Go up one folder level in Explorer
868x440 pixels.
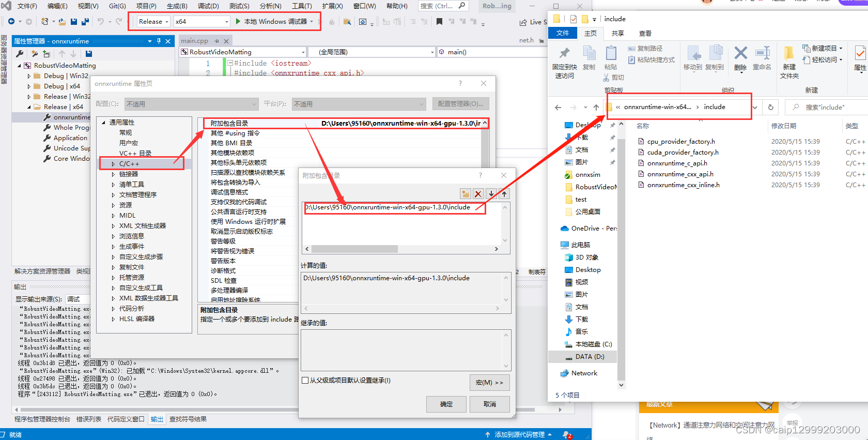tap(596, 107)
